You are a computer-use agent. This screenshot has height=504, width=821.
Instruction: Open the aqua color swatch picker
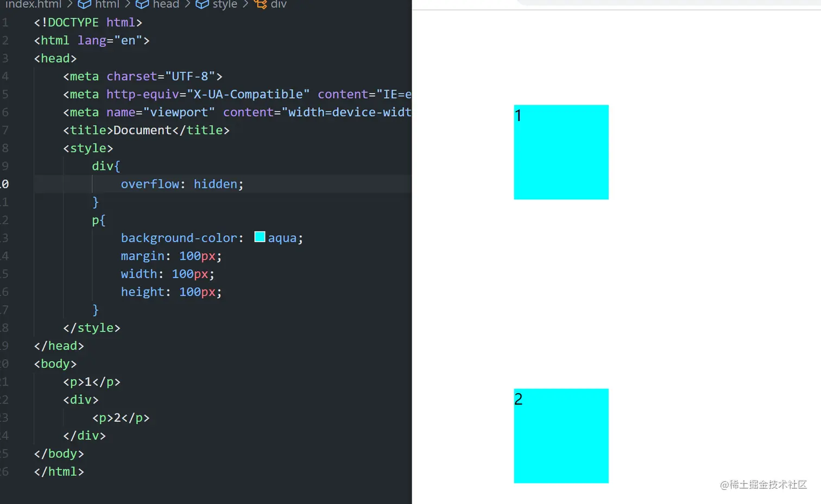[x=260, y=237]
